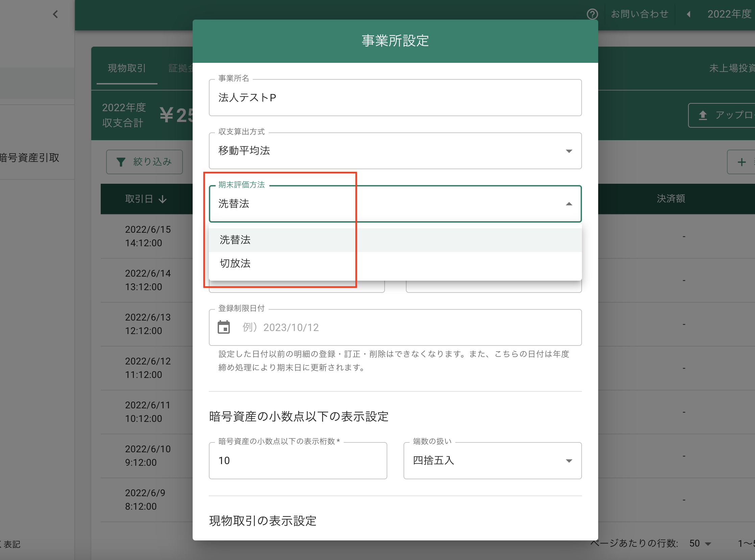Viewport: 755px width, 560px height.
Task: Open 暗号資産引取 in sidebar
Action: tap(29, 158)
